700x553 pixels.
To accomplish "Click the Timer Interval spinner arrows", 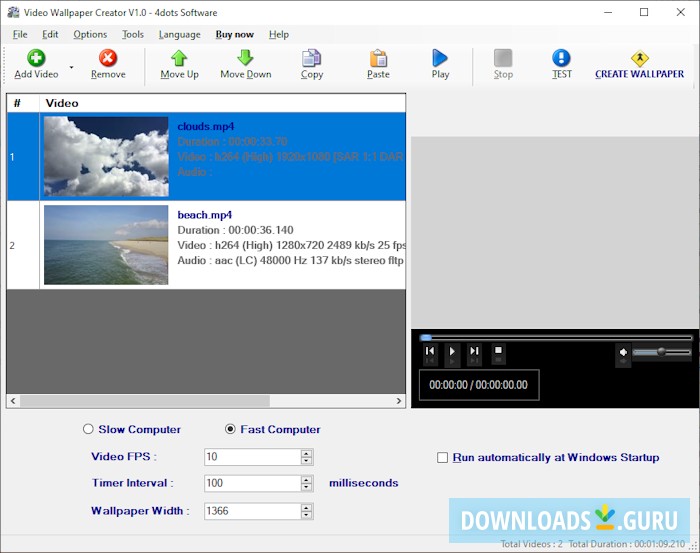I will point(307,484).
